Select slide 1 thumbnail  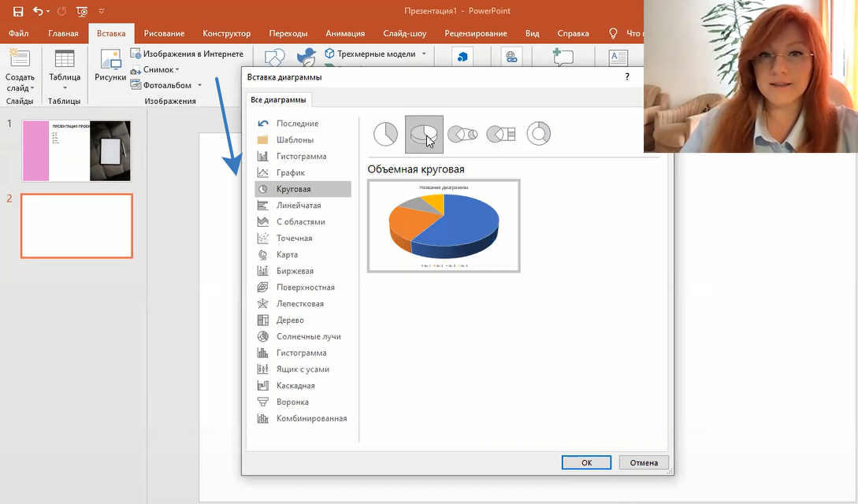point(76,150)
